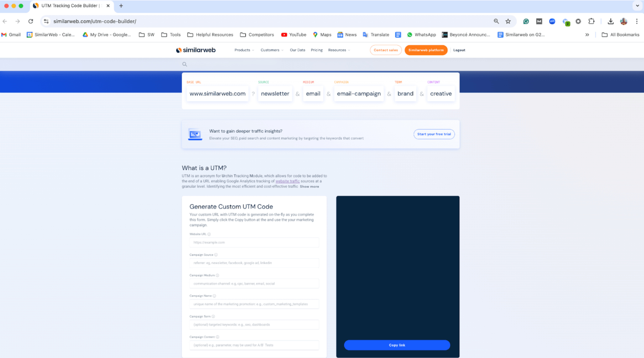The image size is (644, 358).
Task: Click info icon next to Campaign Medium
Action: 217,275
